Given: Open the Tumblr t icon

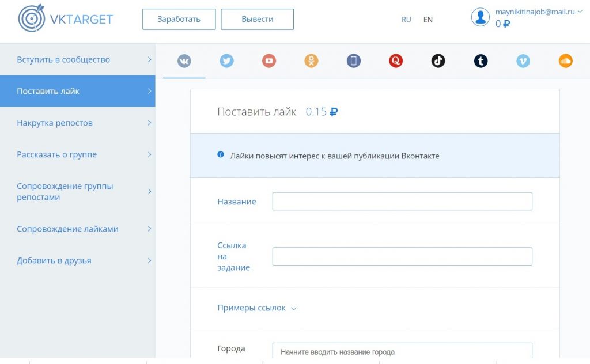Looking at the screenshot, I should pyautogui.click(x=481, y=61).
